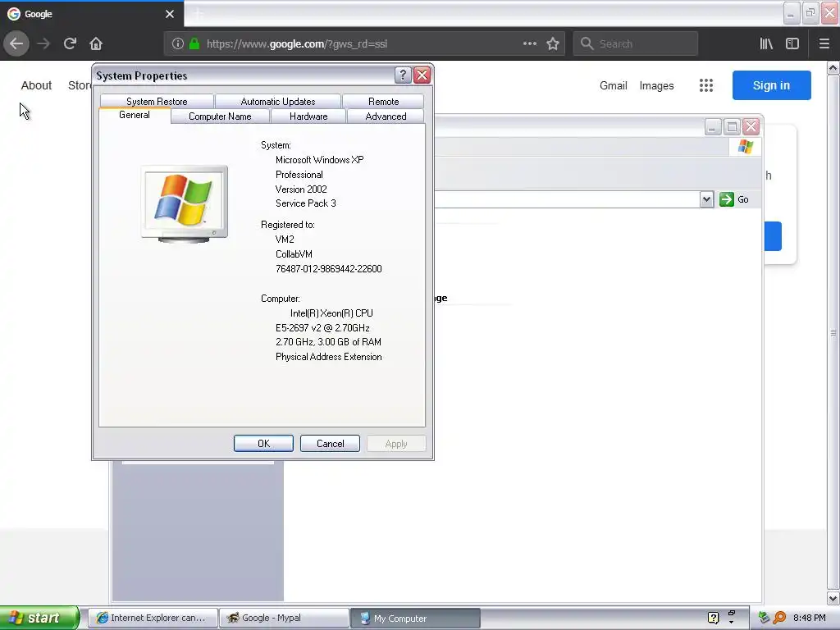Image resolution: width=840 pixels, height=630 pixels.
Task: Click the About link on Google
Action: pyautogui.click(x=36, y=85)
